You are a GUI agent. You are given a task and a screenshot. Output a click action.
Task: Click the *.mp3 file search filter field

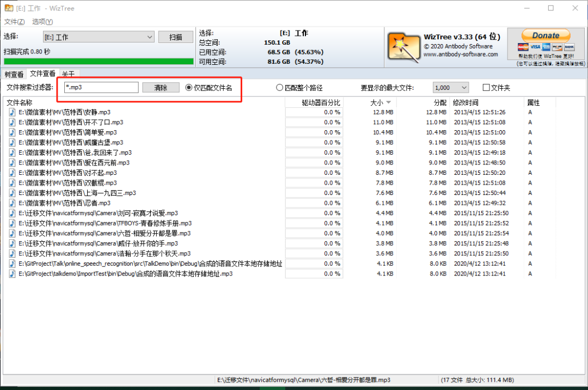coord(101,88)
